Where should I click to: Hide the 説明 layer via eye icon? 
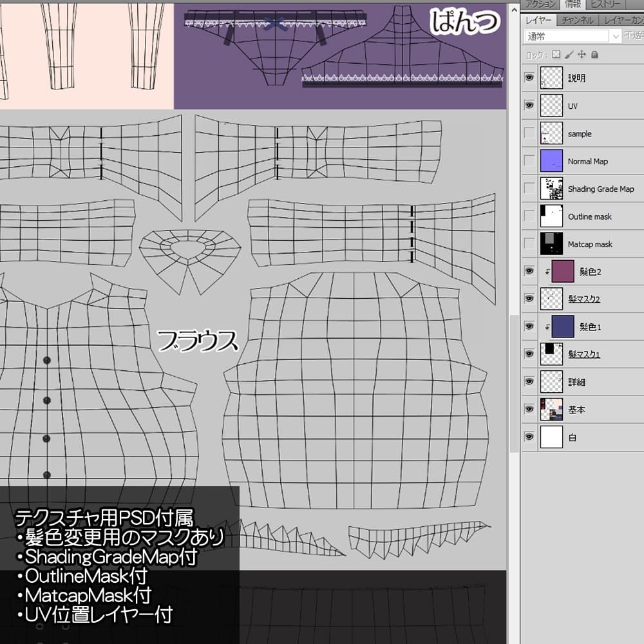point(529,78)
